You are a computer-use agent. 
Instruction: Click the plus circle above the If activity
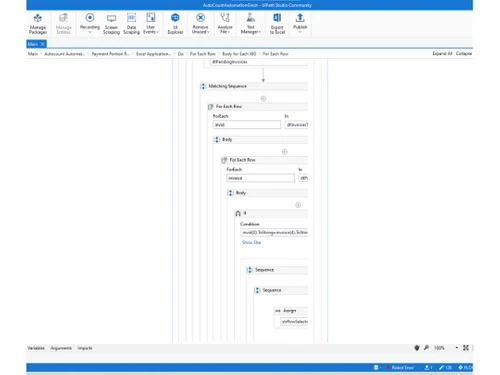tap(298, 205)
